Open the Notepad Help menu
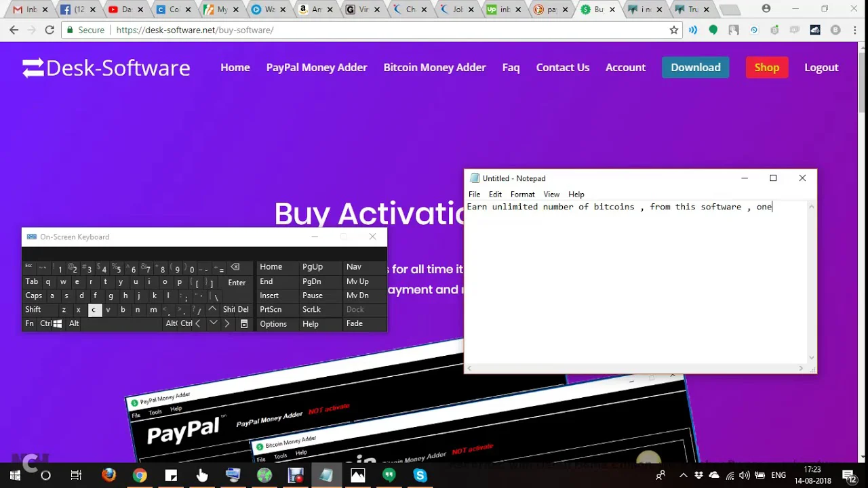This screenshot has width=868, height=488. click(576, 194)
